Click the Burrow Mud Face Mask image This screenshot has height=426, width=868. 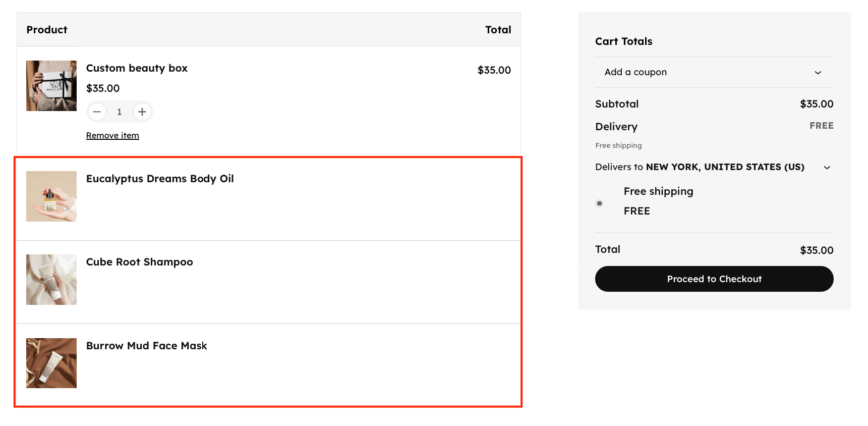click(x=51, y=363)
